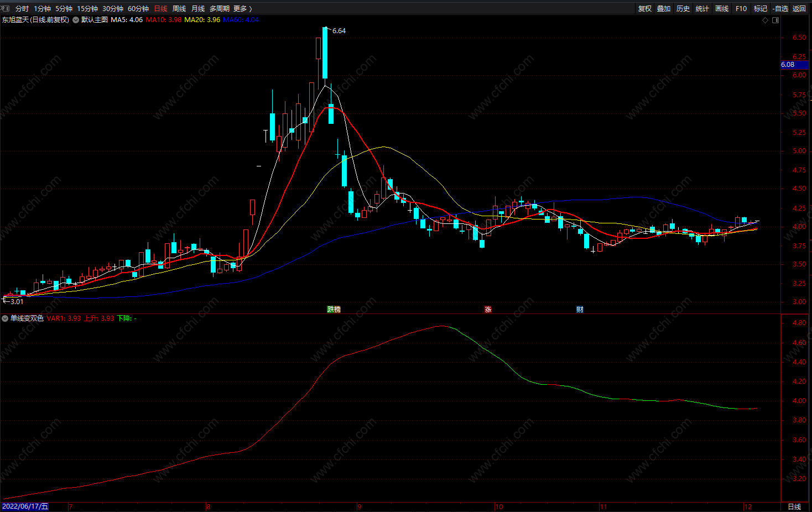Screen dimensions: 812x512
Task: Toggle the sidebar collapse icon at top-left
Action: point(6,8)
